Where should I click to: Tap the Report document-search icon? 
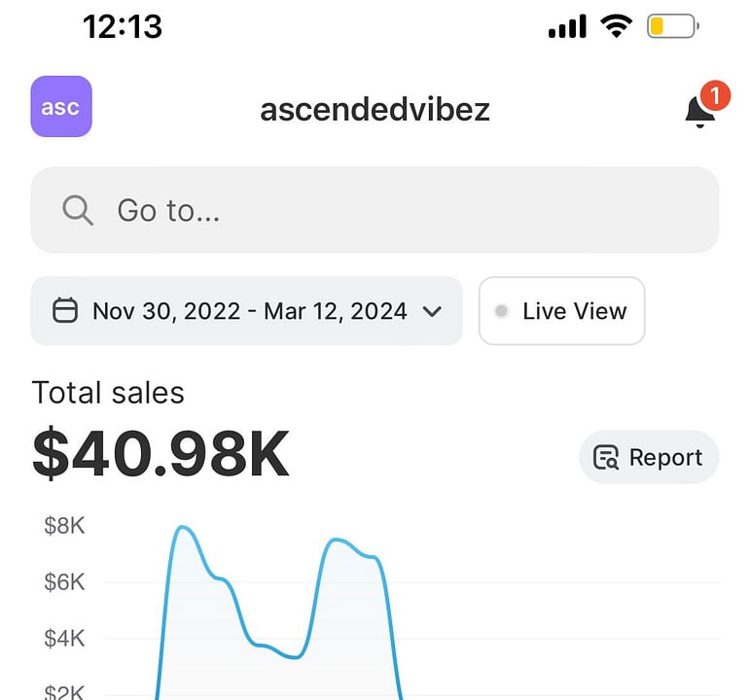[606, 458]
